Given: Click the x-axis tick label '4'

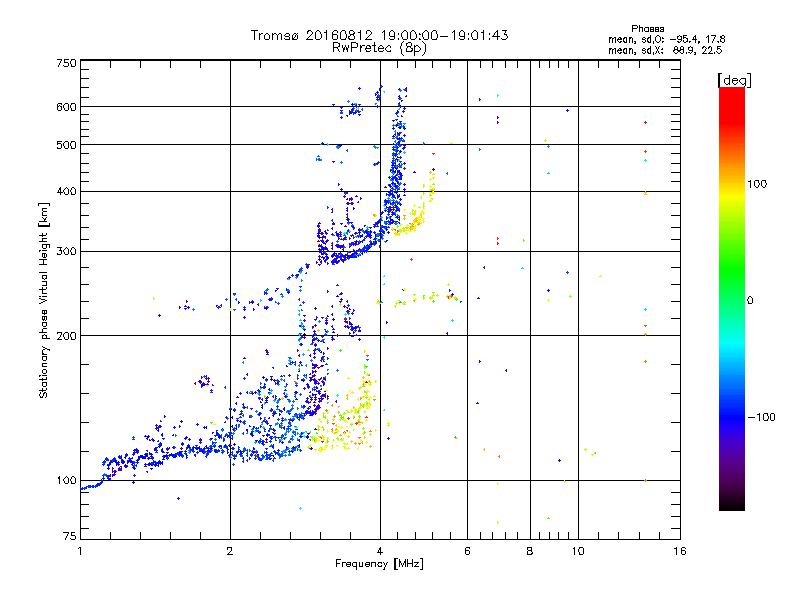Looking at the screenshot, I should 380,551.
